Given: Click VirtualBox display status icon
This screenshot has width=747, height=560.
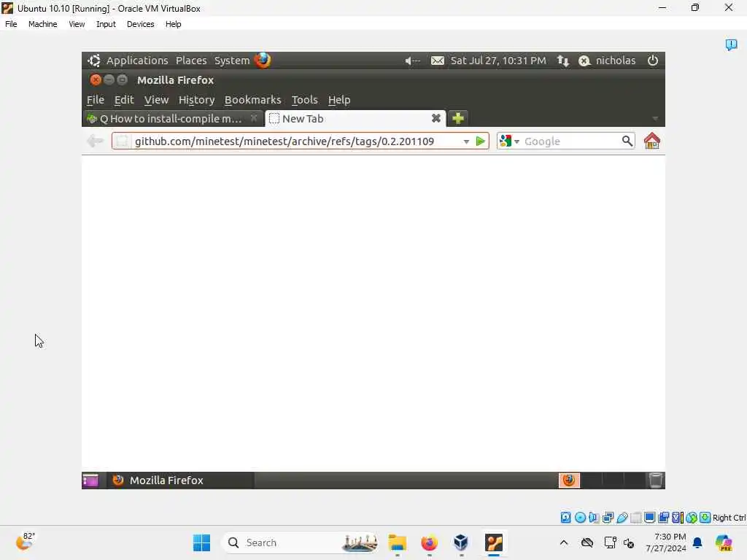Looking at the screenshot, I should coord(649,518).
